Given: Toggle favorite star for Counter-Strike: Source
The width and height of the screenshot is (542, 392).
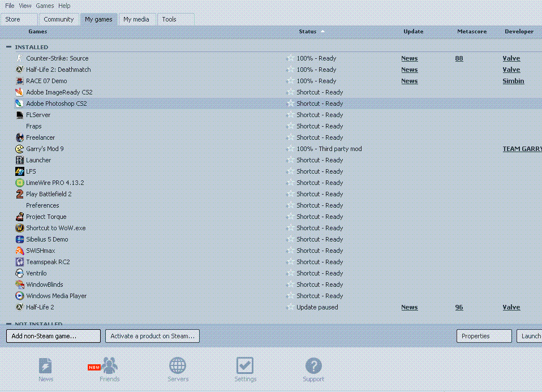Looking at the screenshot, I should (x=290, y=58).
